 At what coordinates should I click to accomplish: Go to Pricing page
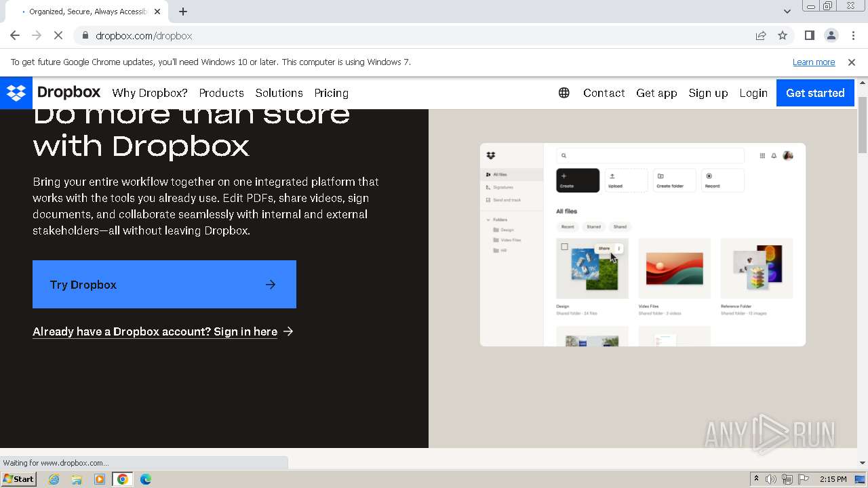pyautogui.click(x=332, y=93)
